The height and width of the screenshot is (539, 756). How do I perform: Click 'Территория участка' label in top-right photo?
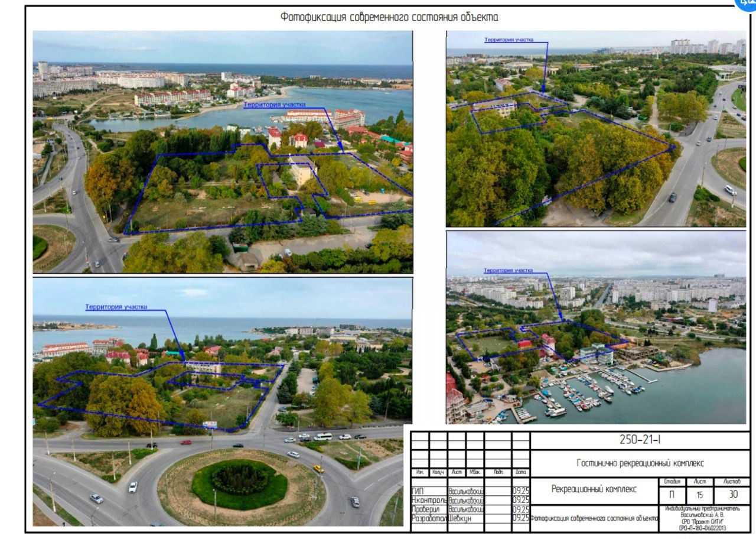pyautogui.click(x=509, y=40)
